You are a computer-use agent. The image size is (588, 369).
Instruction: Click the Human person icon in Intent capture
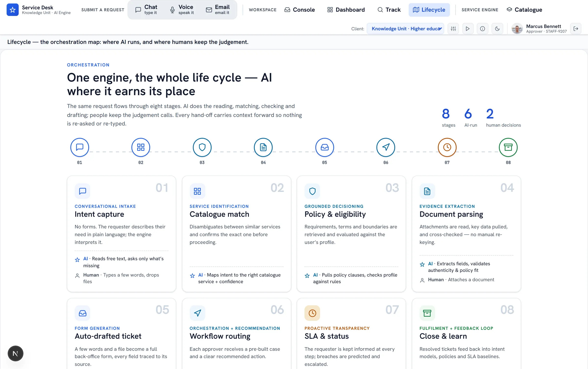click(77, 276)
